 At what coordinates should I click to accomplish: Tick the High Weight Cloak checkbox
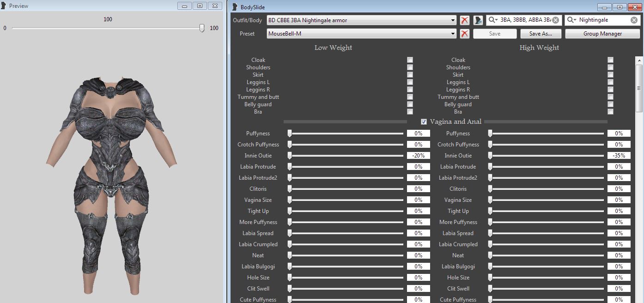tap(610, 60)
